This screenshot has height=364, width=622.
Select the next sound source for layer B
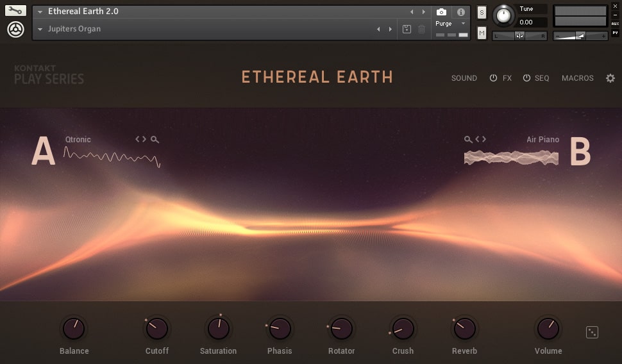tap(483, 139)
